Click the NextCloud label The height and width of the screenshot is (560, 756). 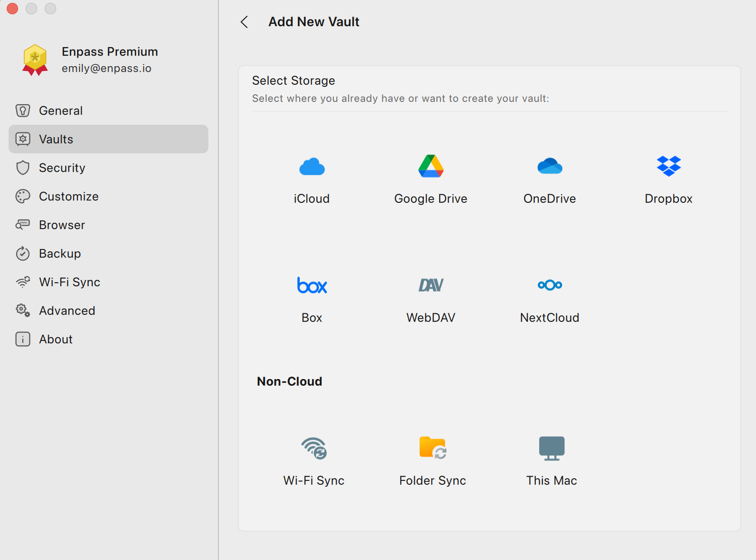pyautogui.click(x=550, y=318)
